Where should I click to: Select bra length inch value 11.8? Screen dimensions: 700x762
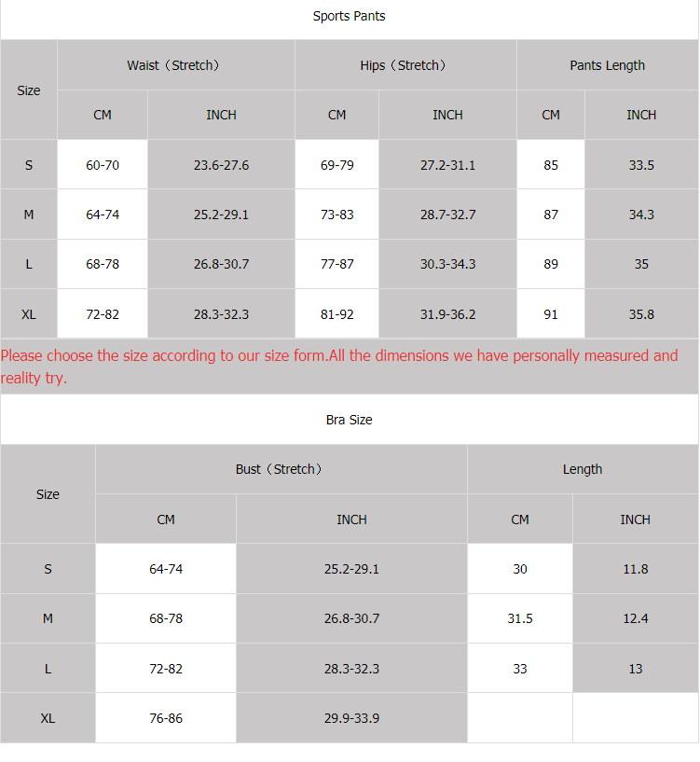point(636,569)
